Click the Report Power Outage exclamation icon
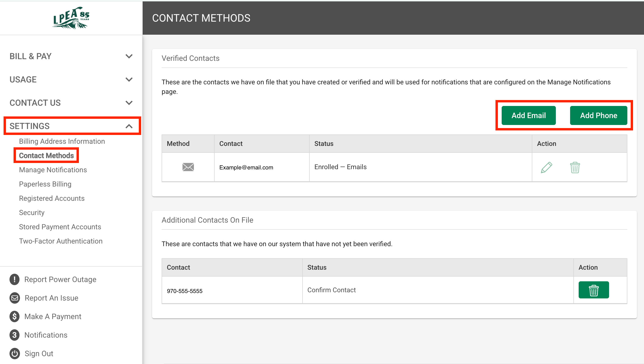 (14, 279)
